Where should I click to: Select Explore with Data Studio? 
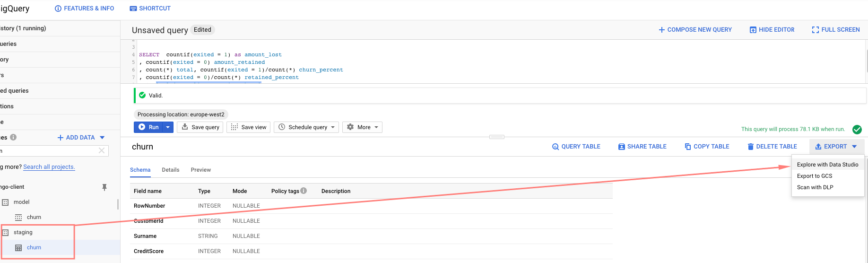click(x=827, y=165)
